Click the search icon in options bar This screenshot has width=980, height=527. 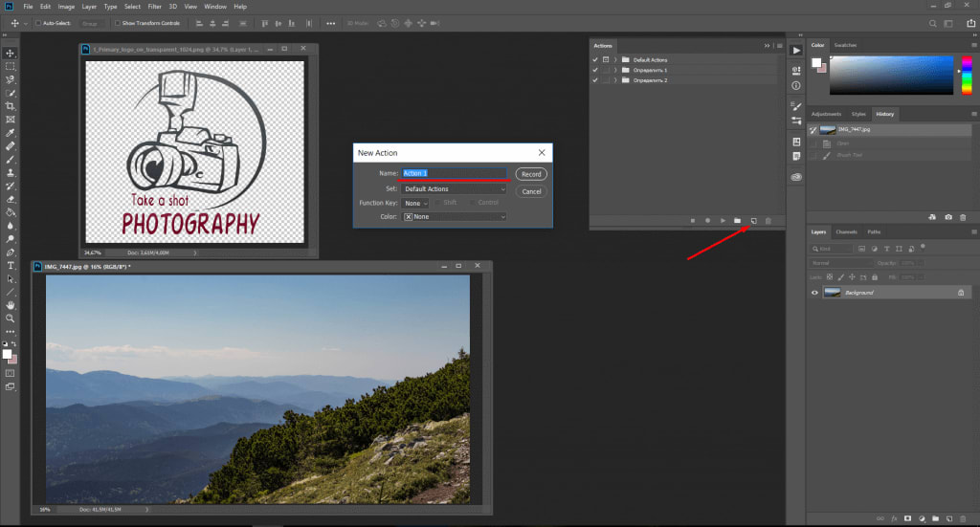(x=932, y=24)
